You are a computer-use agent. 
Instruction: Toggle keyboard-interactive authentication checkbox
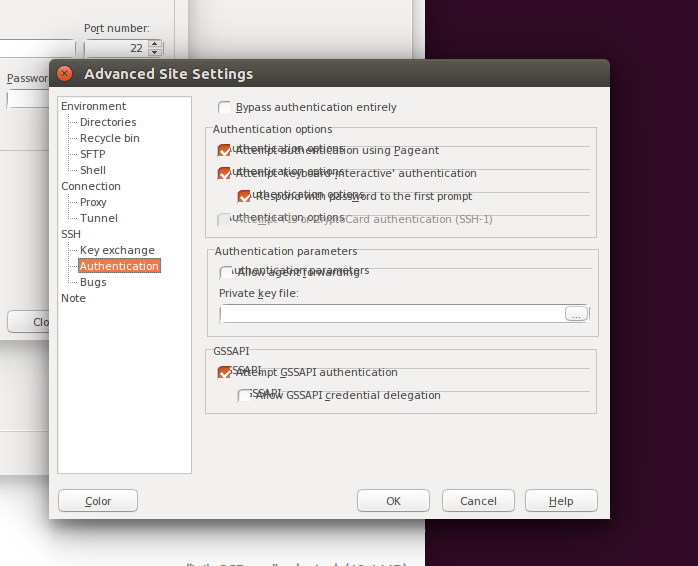click(225, 174)
